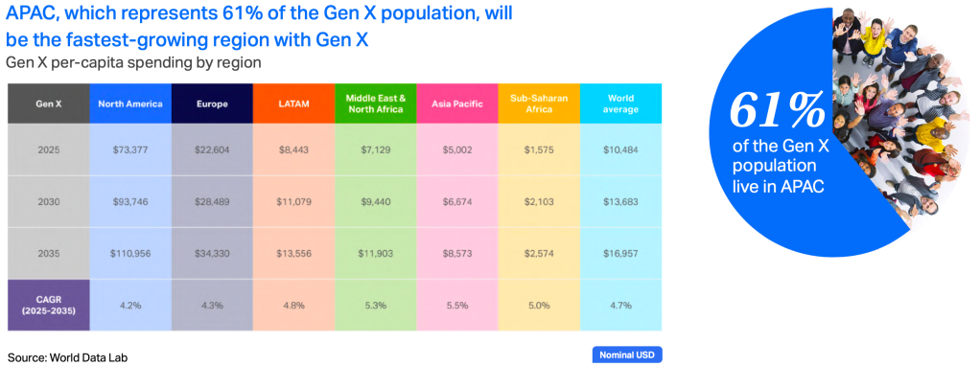Select the CAGR (2025-2035) row label
Image resolution: width=980 pixels, height=366 pixels.
[x=48, y=305]
